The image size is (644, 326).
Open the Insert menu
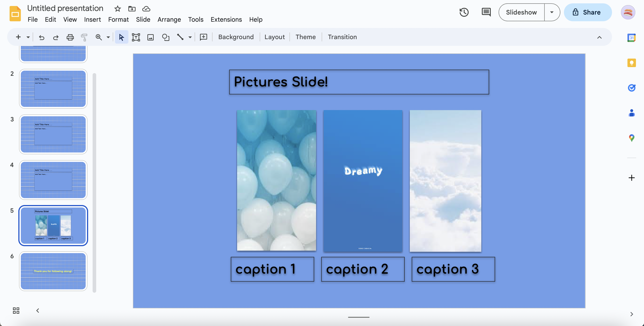(x=92, y=19)
